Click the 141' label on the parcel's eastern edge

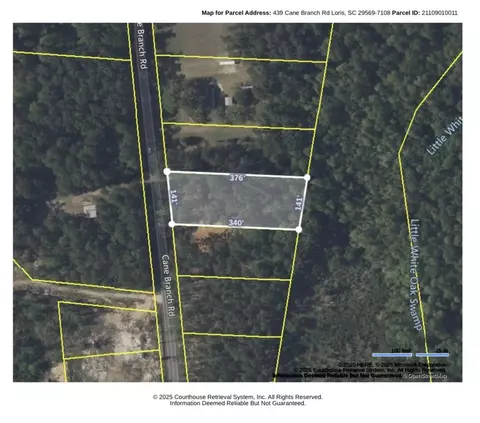[298, 203]
